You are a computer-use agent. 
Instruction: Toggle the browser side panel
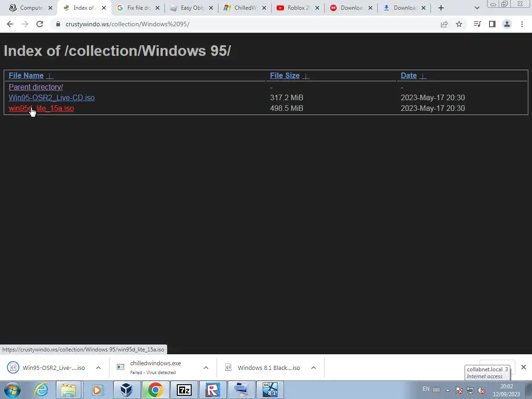coord(492,24)
